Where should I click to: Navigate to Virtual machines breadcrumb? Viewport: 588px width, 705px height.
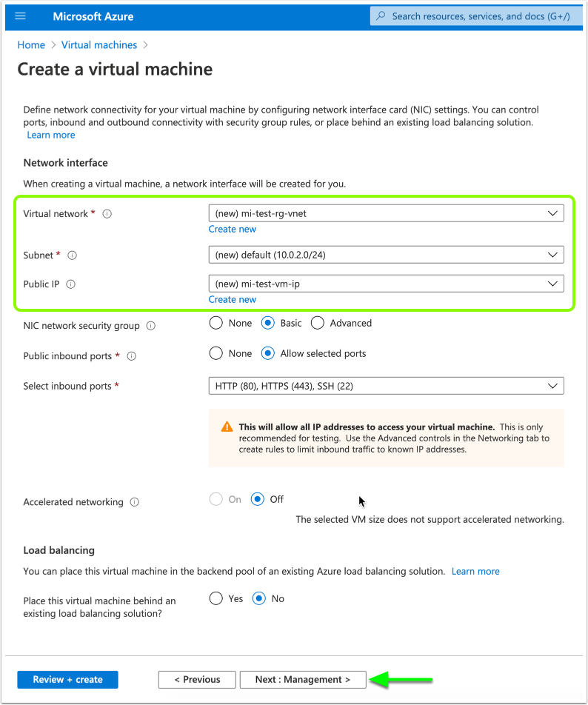tap(99, 45)
